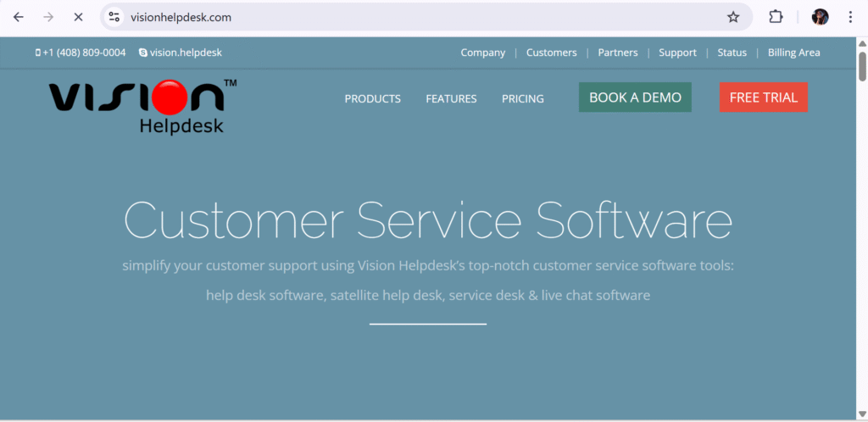Click the 'simplify your customer support' subtitle line

click(428, 265)
